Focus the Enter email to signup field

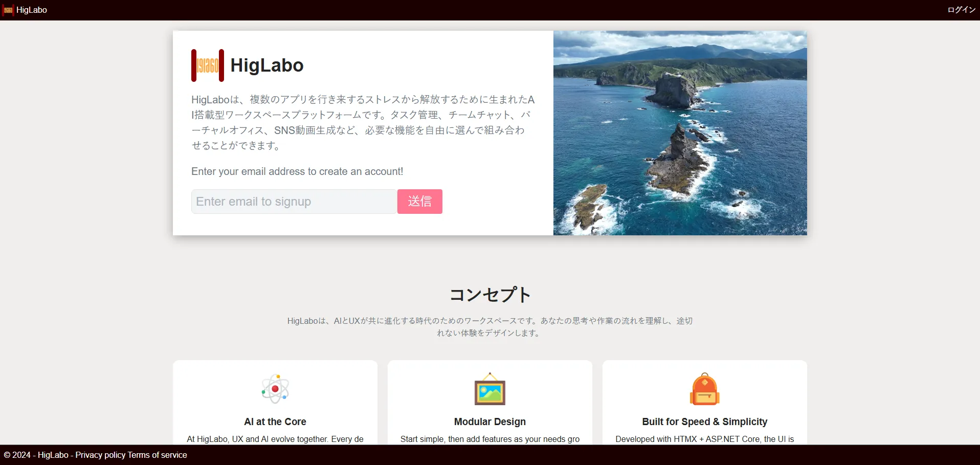pyautogui.click(x=294, y=202)
